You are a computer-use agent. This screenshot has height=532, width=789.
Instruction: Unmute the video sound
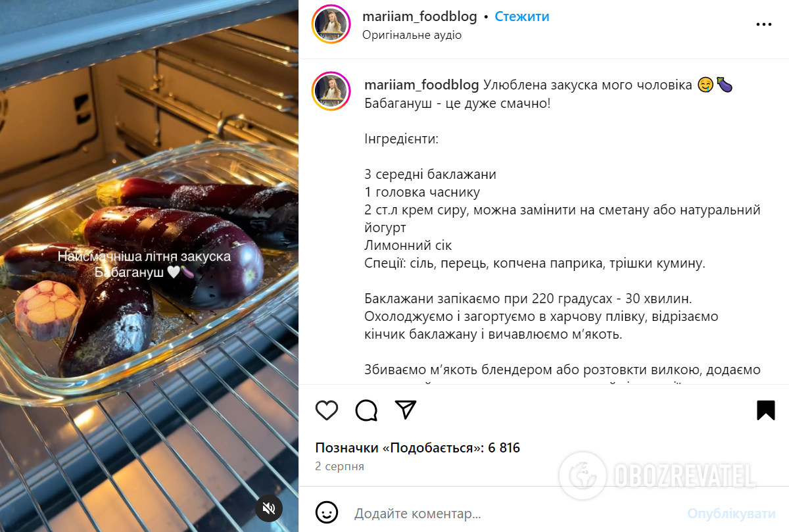coord(269,508)
